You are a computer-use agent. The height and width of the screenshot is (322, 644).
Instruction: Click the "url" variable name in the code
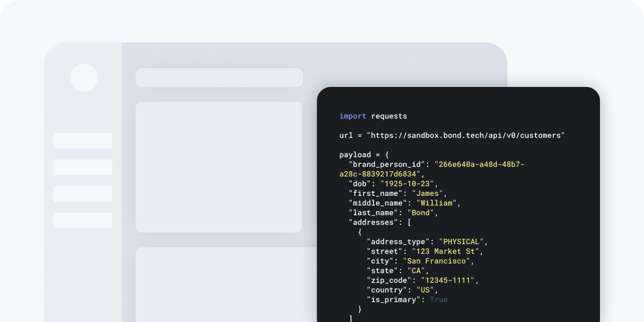pyautogui.click(x=346, y=135)
